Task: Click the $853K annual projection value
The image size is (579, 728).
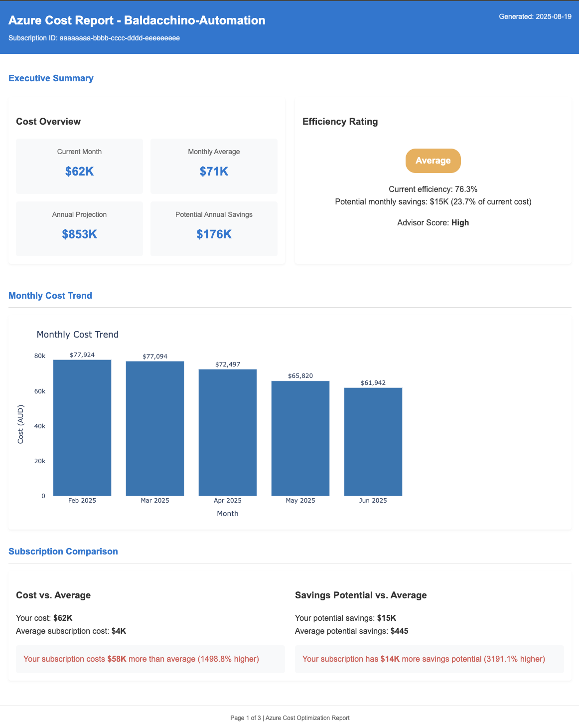Action: [79, 234]
